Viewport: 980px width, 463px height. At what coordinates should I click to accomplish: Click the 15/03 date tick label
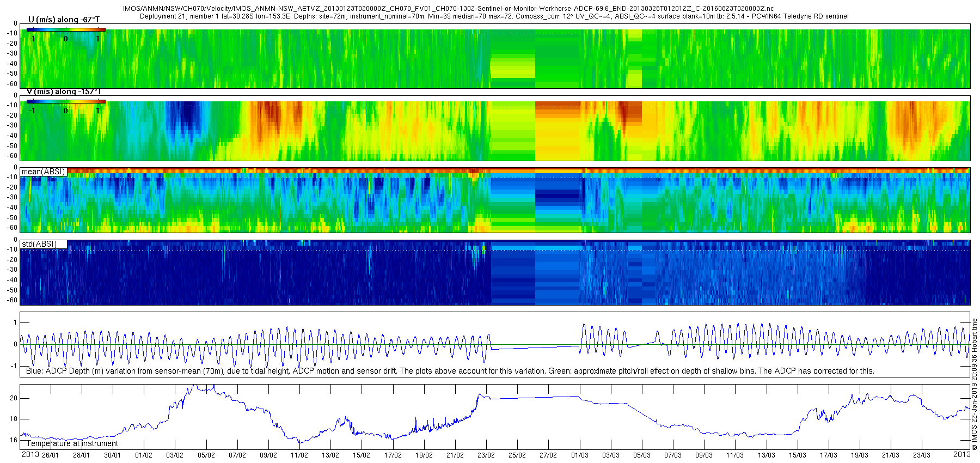(798, 455)
